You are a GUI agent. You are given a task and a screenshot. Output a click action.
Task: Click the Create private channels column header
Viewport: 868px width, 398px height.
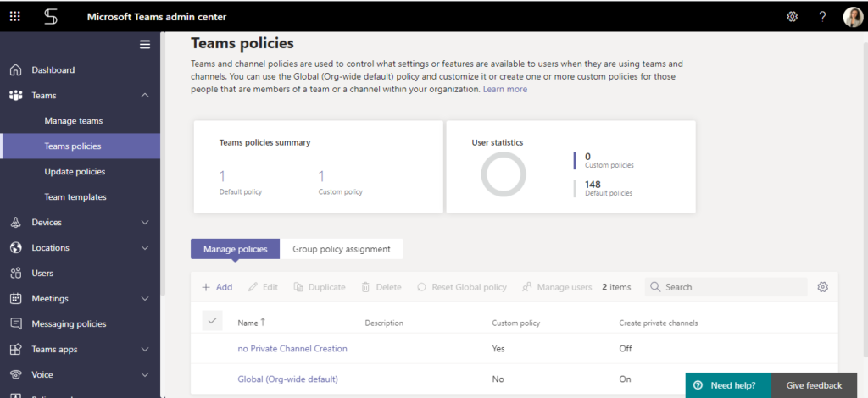pyautogui.click(x=658, y=323)
